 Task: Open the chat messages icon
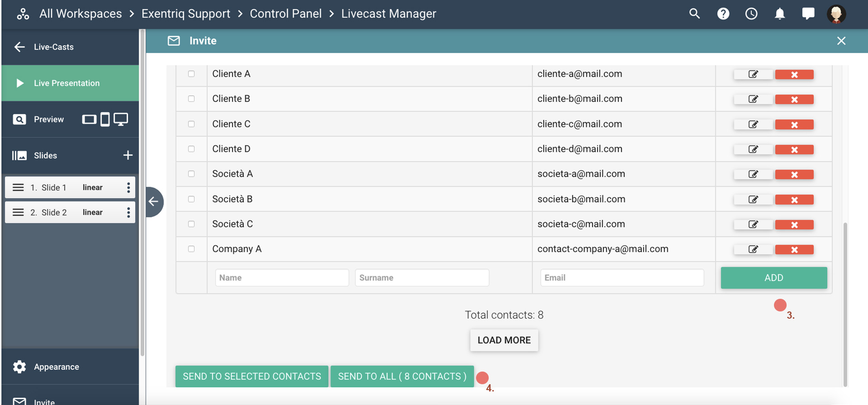click(808, 14)
